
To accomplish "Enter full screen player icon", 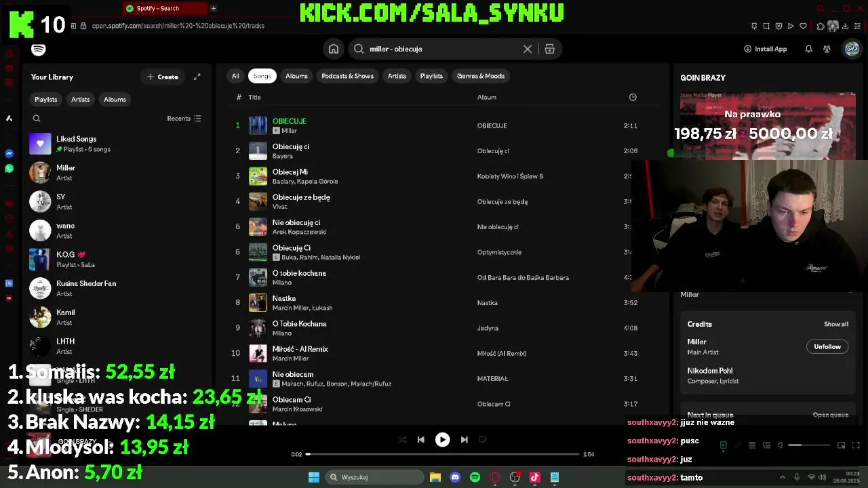I will [856, 445].
